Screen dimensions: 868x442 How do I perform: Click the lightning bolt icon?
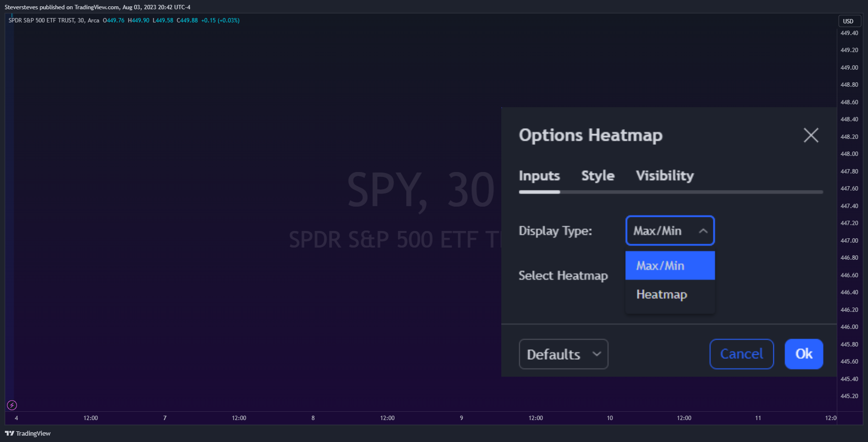pyautogui.click(x=12, y=405)
